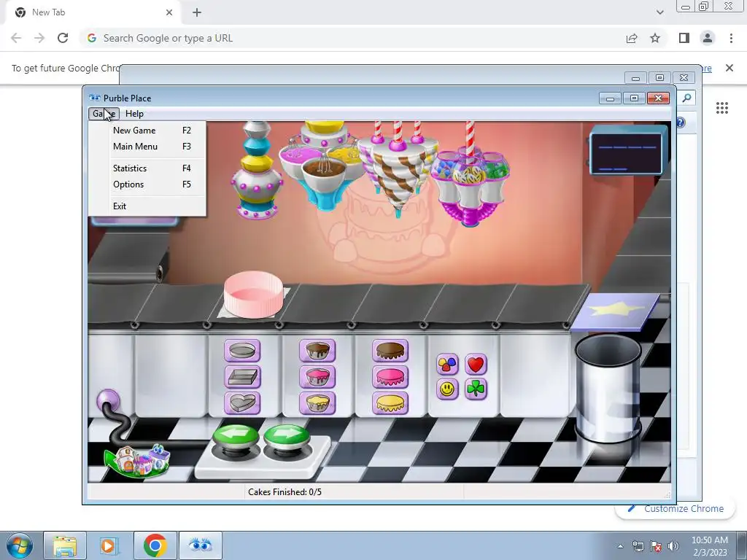Click Chrome's back arrow
The height and width of the screenshot is (560, 747).
click(16, 38)
